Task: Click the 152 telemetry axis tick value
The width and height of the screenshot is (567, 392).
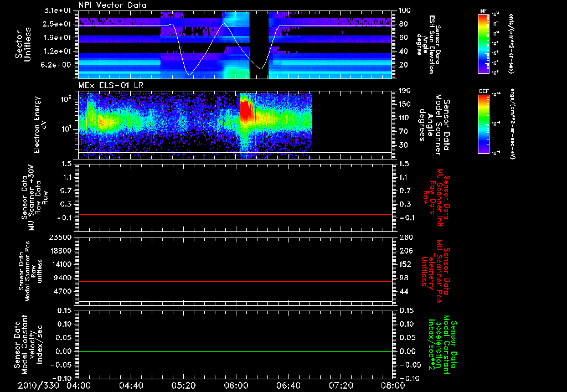Action: pos(405,264)
